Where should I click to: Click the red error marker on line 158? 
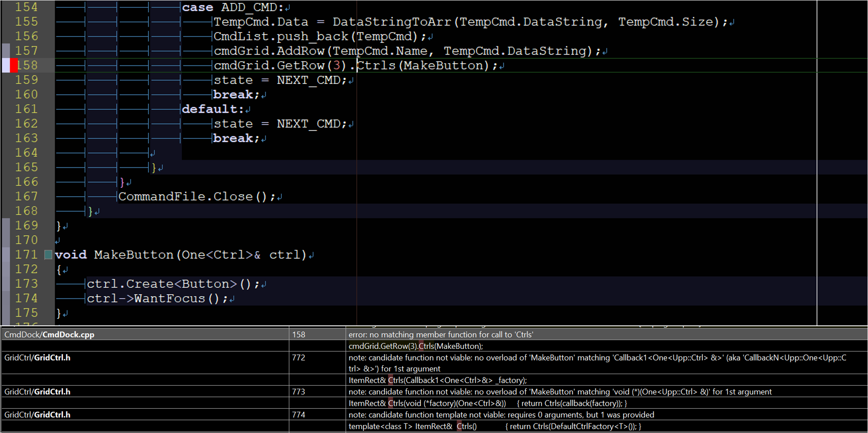pyautogui.click(x=14, y=66)
